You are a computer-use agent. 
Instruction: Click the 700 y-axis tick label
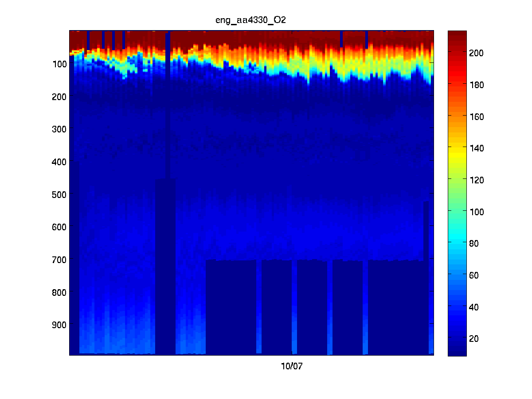pos(59,260)
